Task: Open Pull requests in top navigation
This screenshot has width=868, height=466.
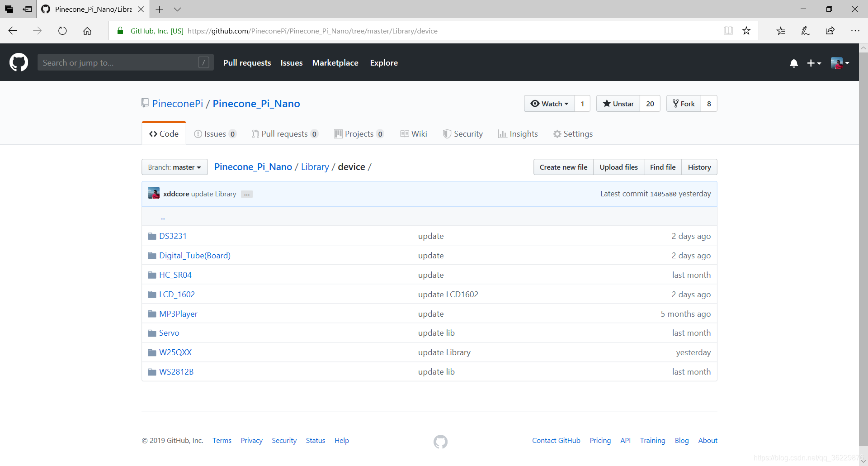Action: click(247, 63)
